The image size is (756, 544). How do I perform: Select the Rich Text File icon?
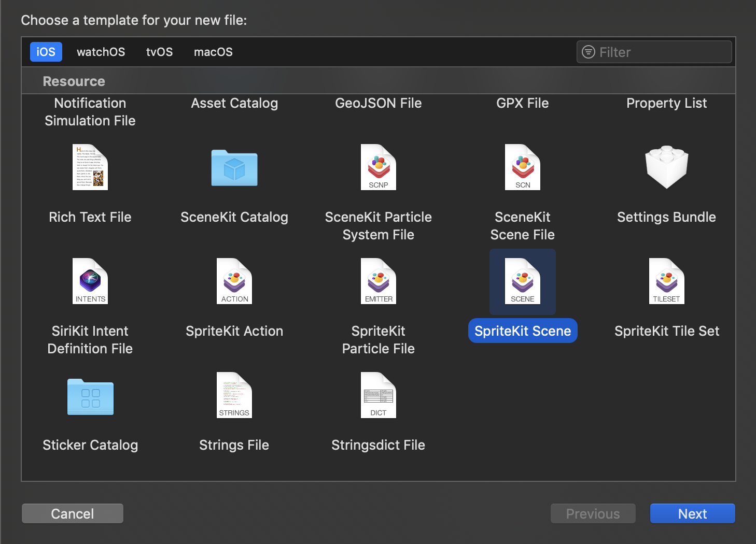click(90, 167)
